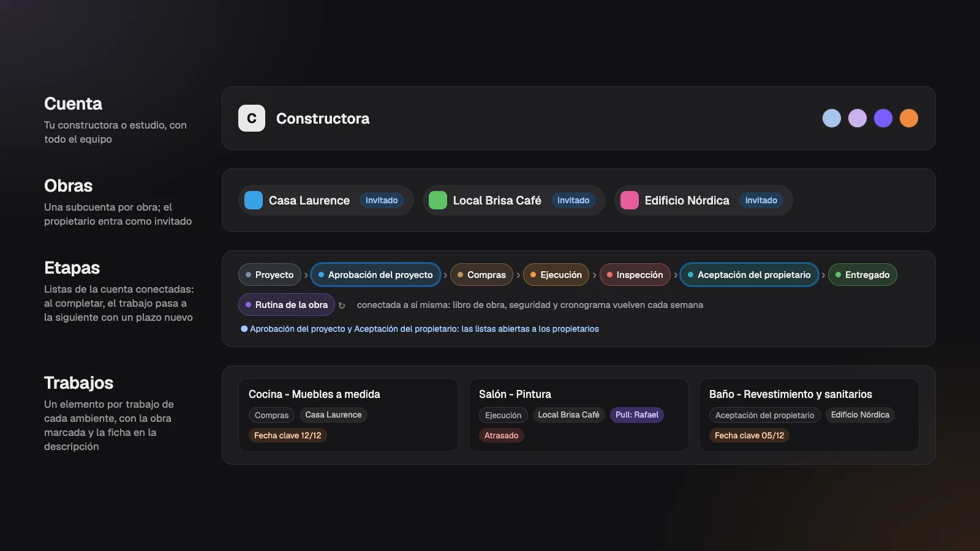
Task: Click the Rutina de la obra pill
Action: [x=287, y=305]
